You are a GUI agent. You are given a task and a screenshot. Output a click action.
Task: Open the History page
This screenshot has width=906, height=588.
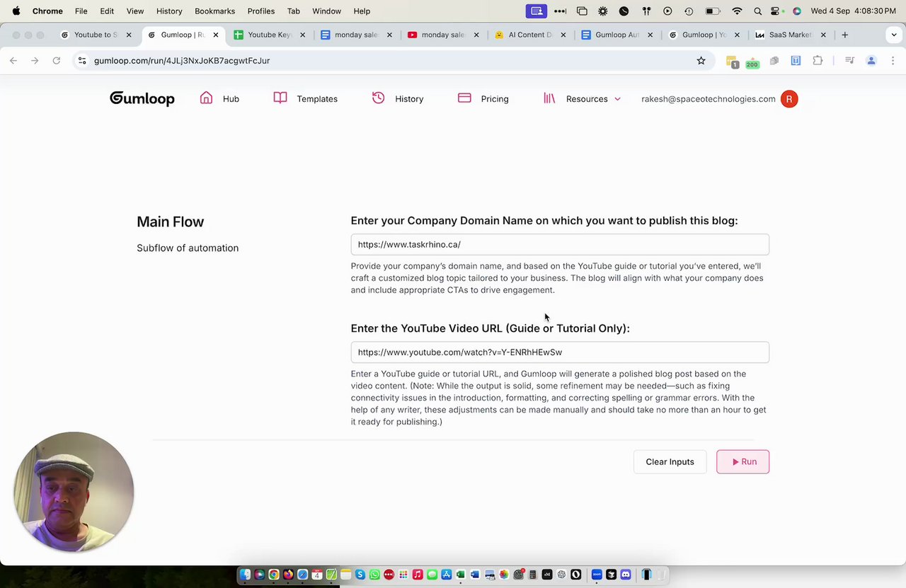409,99
